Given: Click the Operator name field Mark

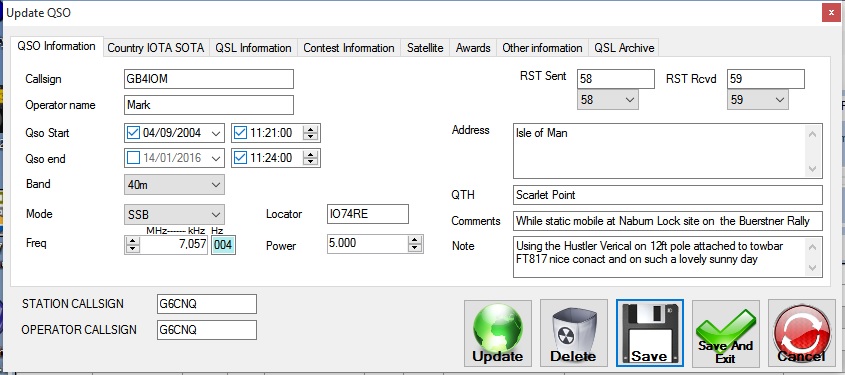Looking at the screenshot, I should (x=209, y=105).
